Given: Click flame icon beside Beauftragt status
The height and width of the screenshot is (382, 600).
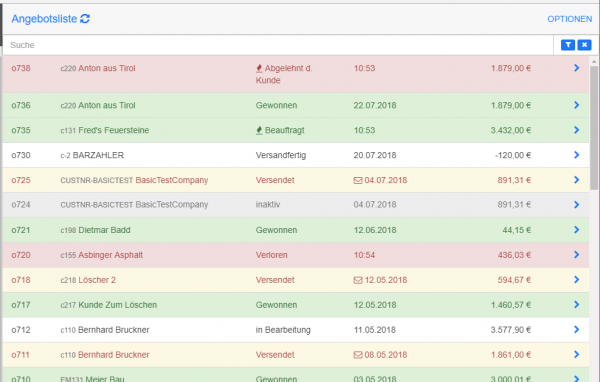Looking at the screenshot, I should click(259, 131).
